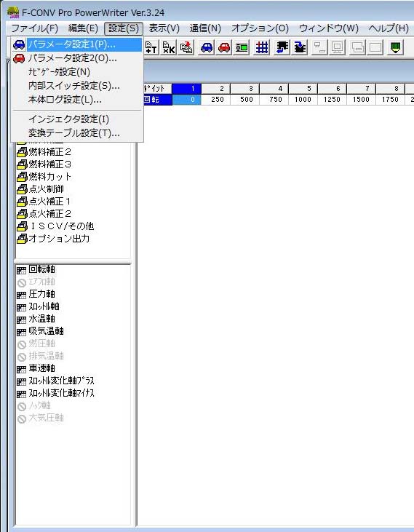Open the 点火補正１ folder
The width and height of the screenshot is (414, 532).
tap(44, 202)
